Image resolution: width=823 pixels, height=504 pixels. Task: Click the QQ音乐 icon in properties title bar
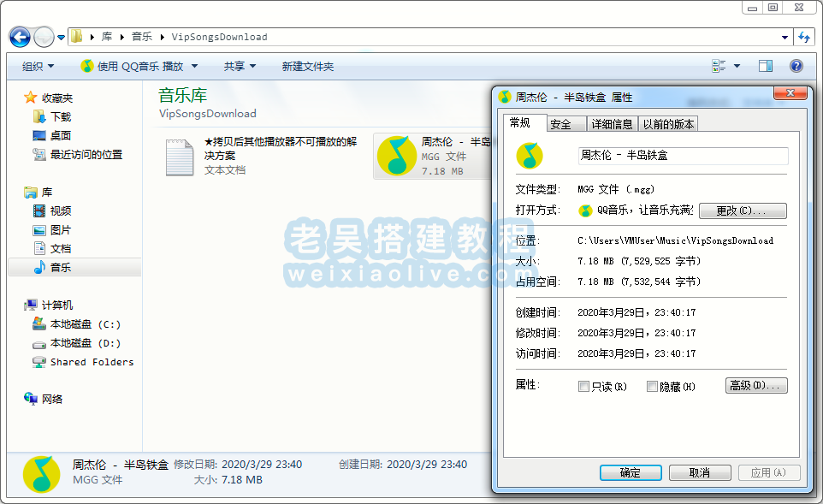coord(505,97)
